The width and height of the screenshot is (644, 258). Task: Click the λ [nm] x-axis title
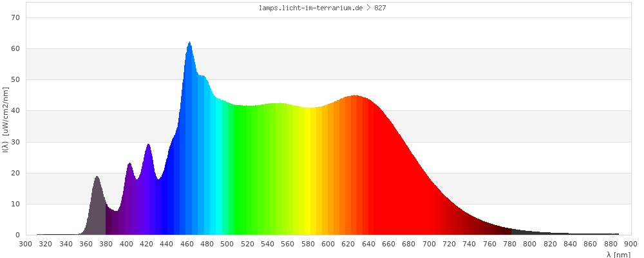tap(618, 254)
